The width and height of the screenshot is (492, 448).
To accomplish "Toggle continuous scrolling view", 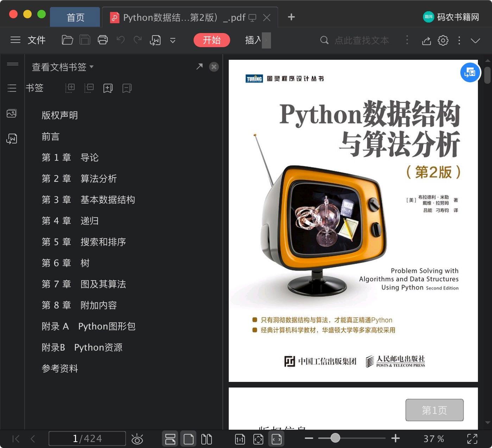I will 170,439.
